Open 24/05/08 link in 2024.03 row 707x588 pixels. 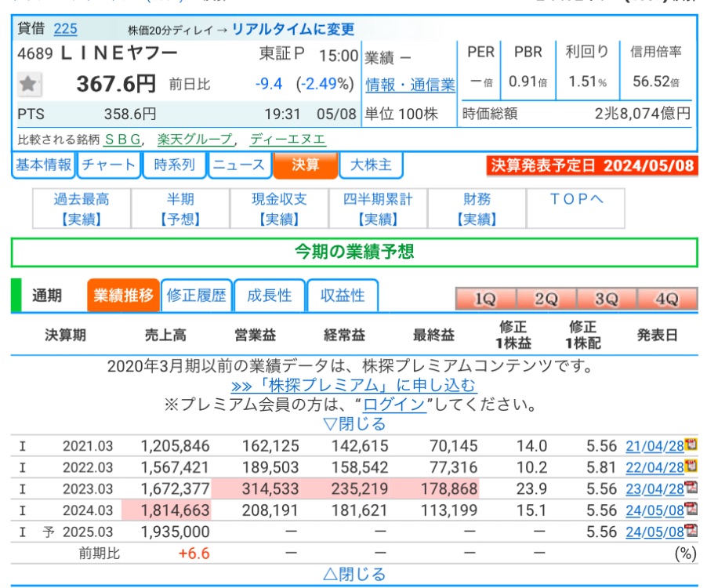point(654,510)
